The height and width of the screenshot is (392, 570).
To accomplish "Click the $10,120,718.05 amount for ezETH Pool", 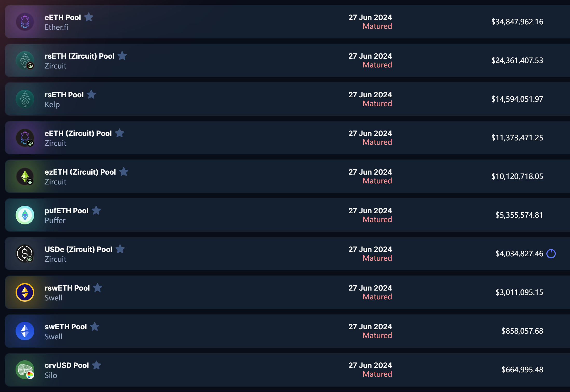I will tap(517, 176).
